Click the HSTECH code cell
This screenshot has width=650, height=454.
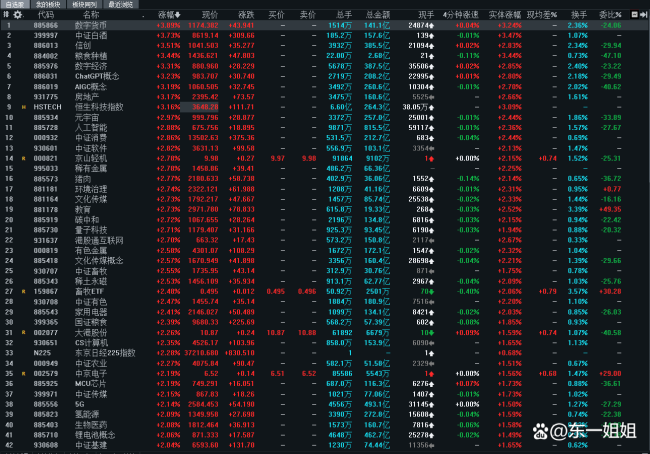pos(47,107)
